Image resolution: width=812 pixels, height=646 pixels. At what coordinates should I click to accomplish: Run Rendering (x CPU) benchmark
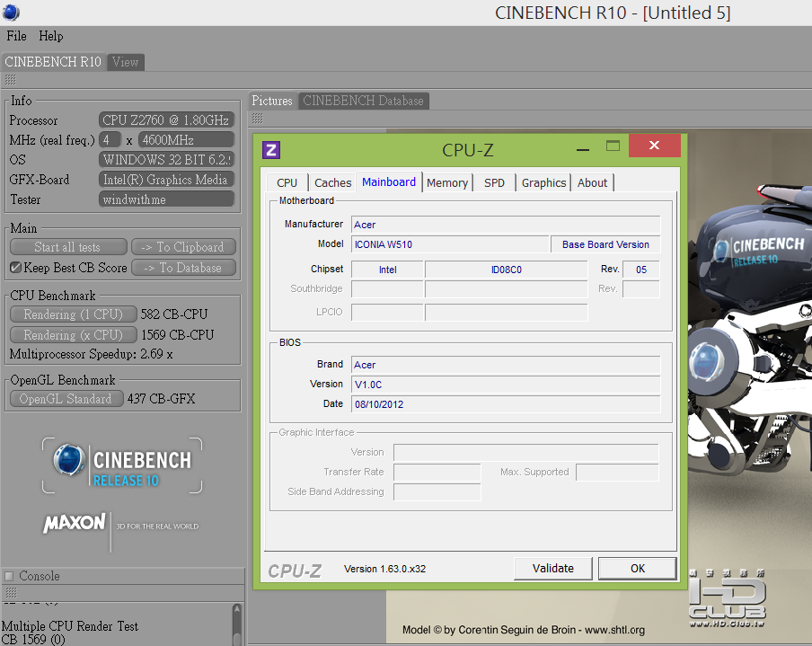point(73,334)
